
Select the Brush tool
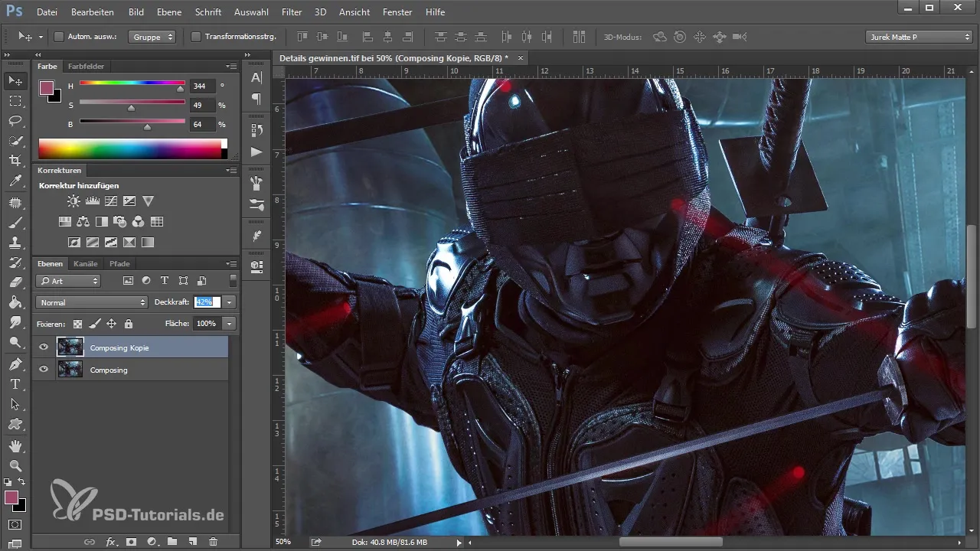15,222
